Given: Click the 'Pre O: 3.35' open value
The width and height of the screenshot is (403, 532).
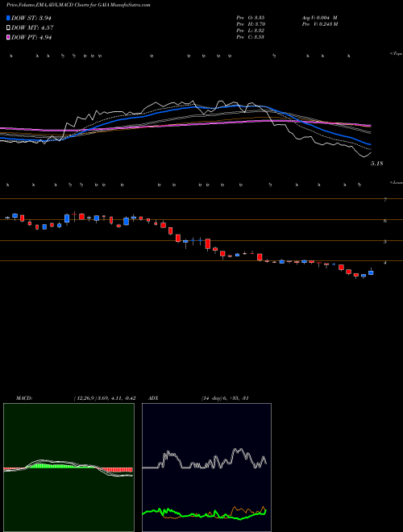Looking at the screenshot, I should (251, 18).
